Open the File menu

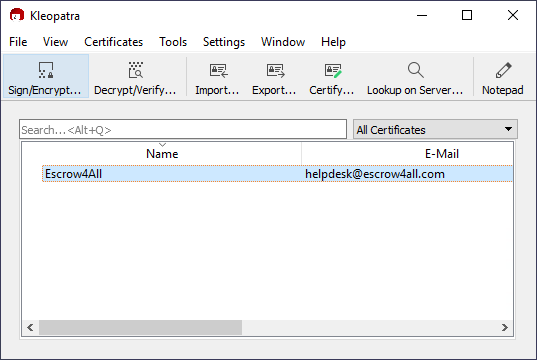click(x=18, y=42)
